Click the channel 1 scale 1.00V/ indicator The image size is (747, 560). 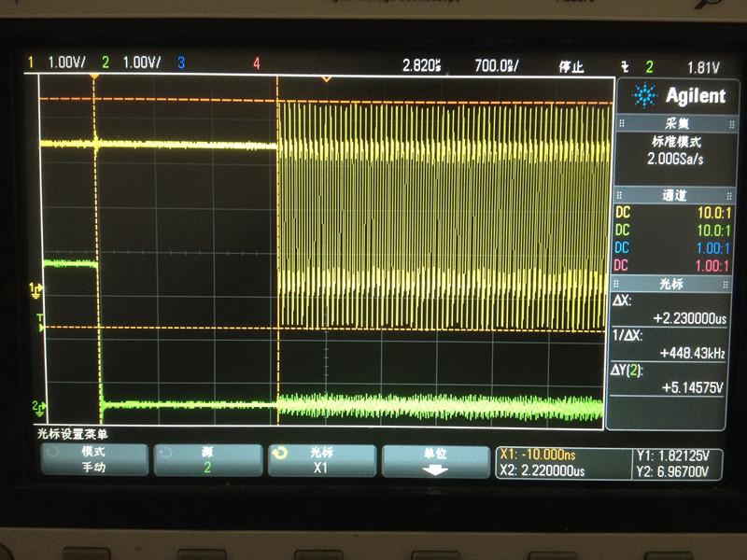click(66, 63)
